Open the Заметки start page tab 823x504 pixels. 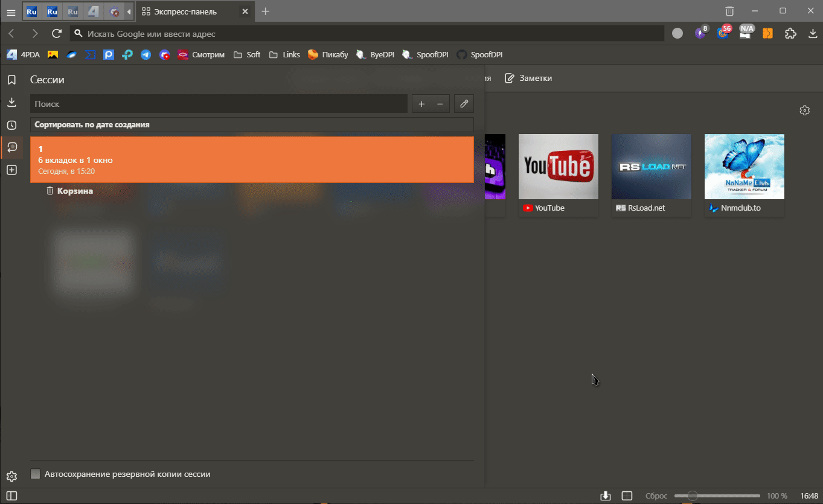[x=528, y=78]
